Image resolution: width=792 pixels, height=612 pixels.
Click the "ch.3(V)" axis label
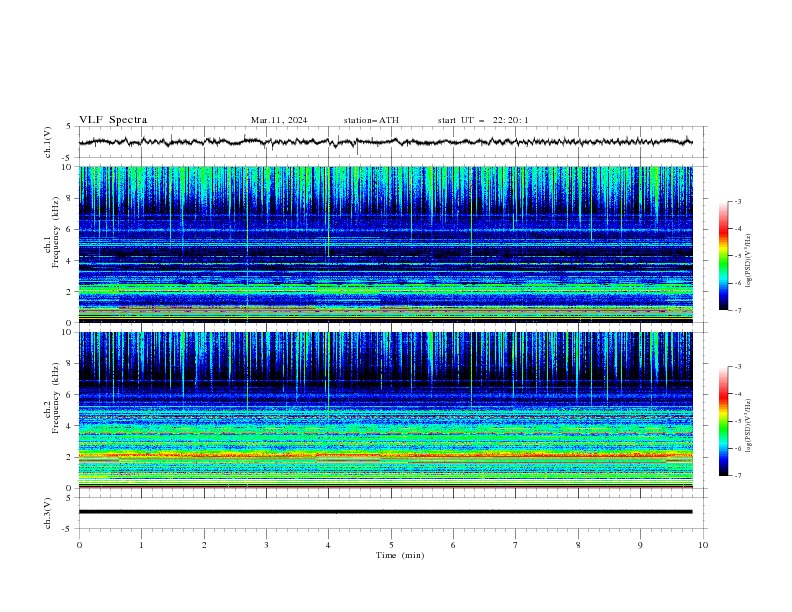pos(48,513)
